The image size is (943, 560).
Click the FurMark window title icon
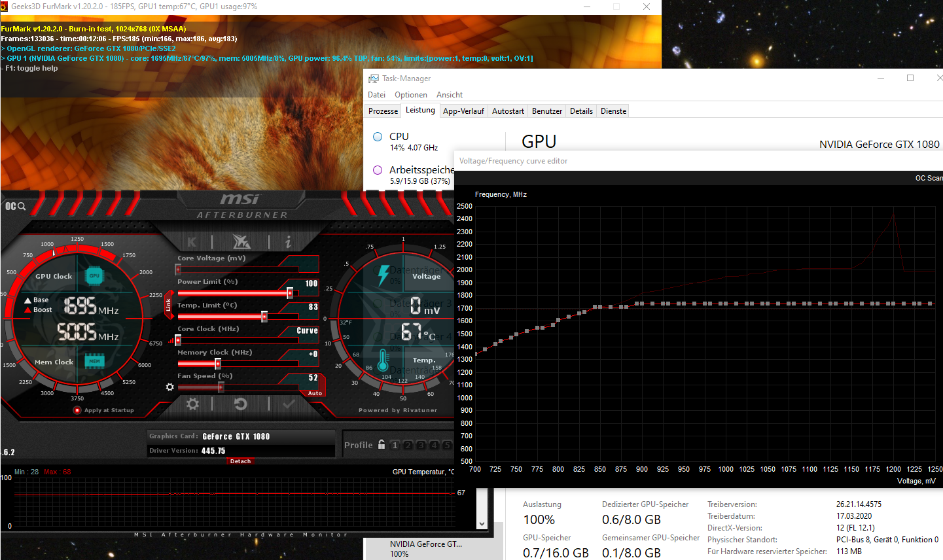point(5,7)
